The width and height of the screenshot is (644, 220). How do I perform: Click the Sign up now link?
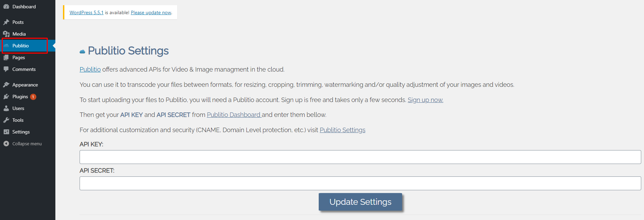(x=425, y=100)
